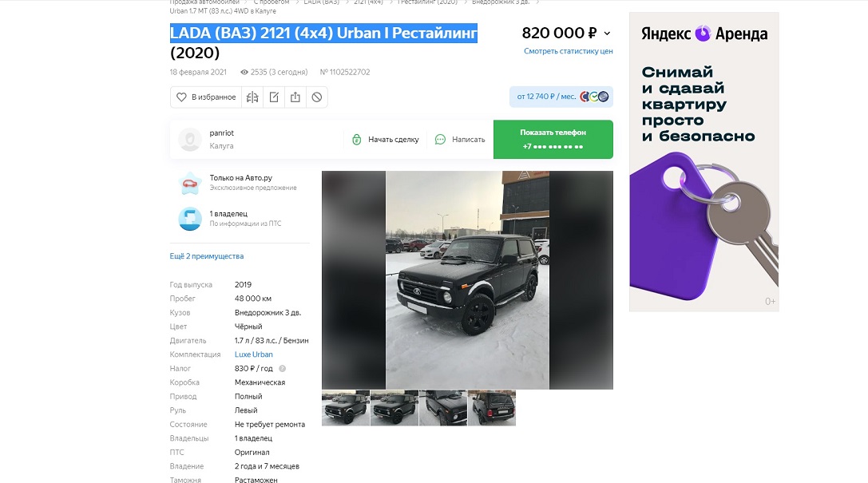Add listing to favorites with heart button
Viewport: 868px width, 483px height.
tap(205, 97)
